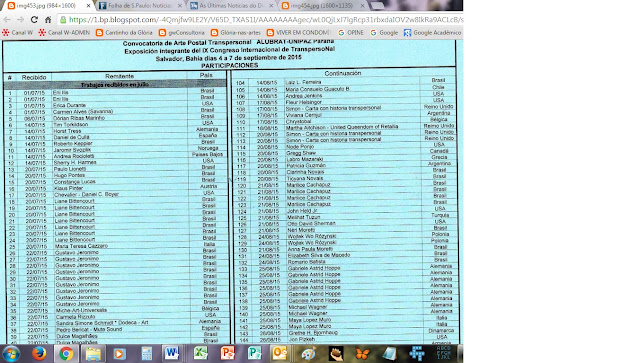
Task: Click the browser forward arrow
Action: pyautogui.click(x=20, y=20)
